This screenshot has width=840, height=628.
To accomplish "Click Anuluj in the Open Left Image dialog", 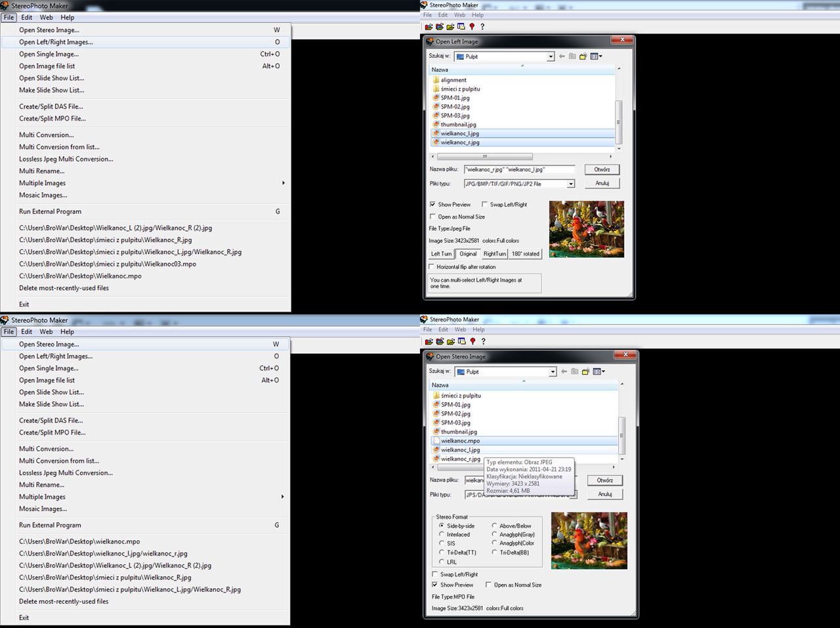I will pos(602,183).
